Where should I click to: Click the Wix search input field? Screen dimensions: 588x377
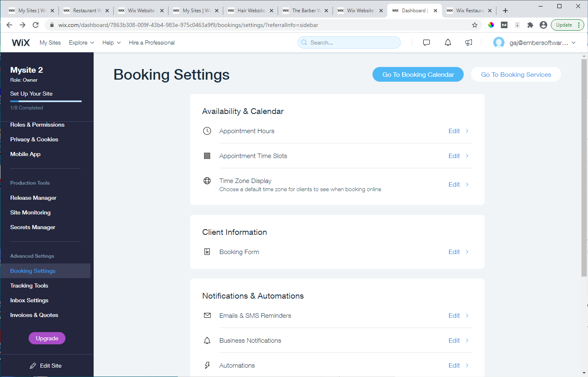pyautogui.click(x=349, y=42)
